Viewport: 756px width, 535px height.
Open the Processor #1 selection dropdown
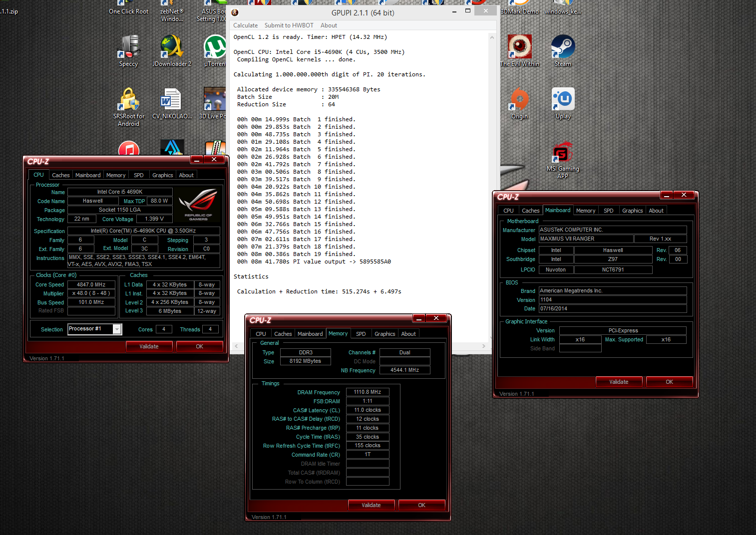[x=95, y=329]
